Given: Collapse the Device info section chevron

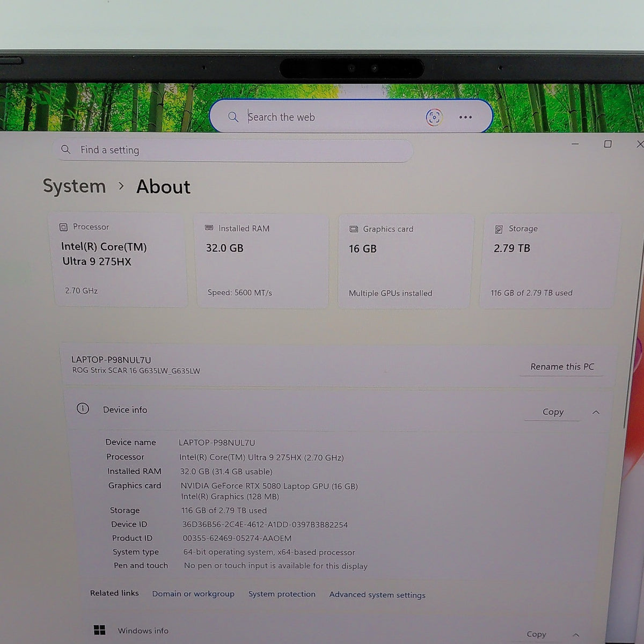Looking at the screenshot, I should (596, 412).
